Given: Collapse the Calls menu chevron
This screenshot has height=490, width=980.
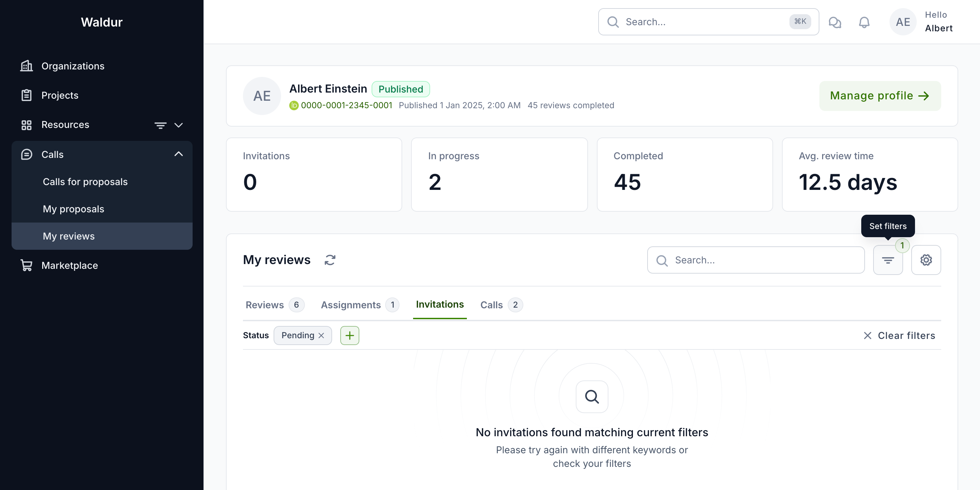Looking at the screenshot, I should [178, 154].
